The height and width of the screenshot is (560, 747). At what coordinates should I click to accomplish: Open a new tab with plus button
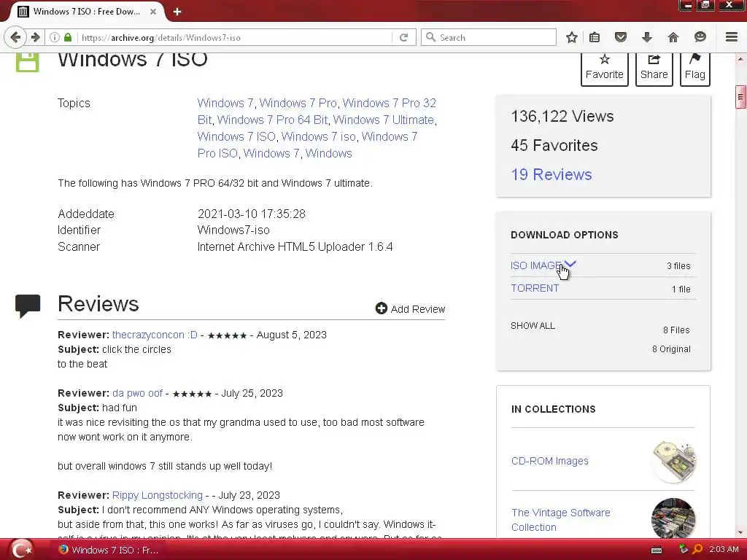[177, 12]
